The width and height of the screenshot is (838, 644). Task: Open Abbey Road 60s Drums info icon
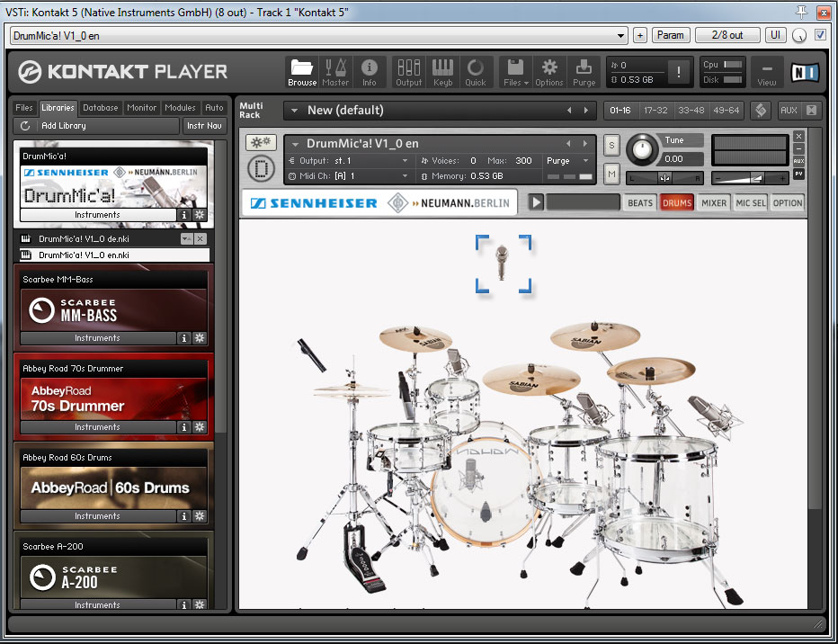(x=183, y=515)
